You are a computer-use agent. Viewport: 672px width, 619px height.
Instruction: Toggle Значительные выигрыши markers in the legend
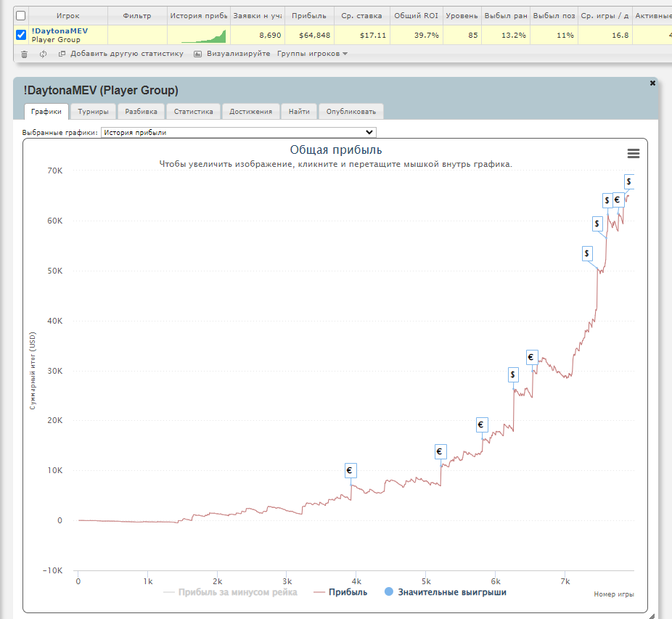pyautogui.click(x=446, y=592)
